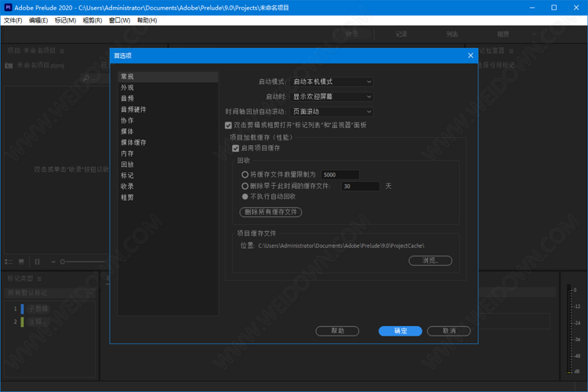
Task: Select 回放 preferences category
Action: tap(168, 165)
